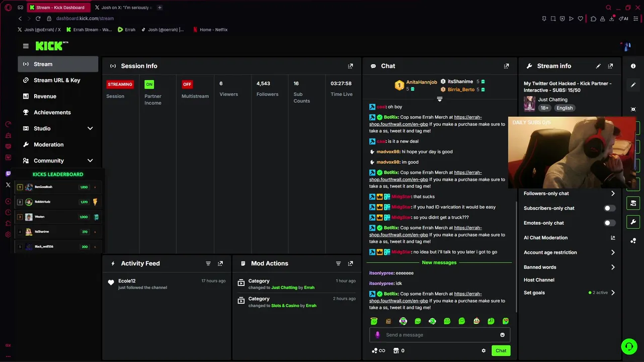Open the support headset button
Image resolution: width=644 pixels, height=362 pixels.
[x=628, y=346]
